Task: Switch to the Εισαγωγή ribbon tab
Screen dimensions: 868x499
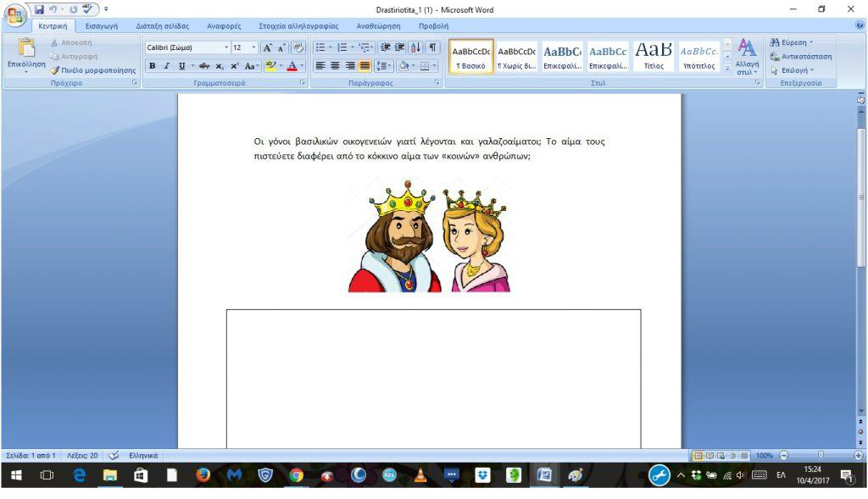Action: click(x=101, y=26)
